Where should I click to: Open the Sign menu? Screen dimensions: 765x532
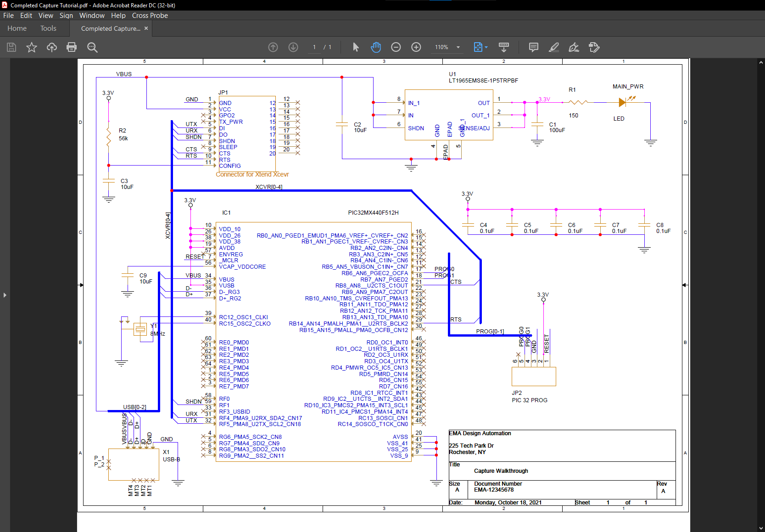66,15
